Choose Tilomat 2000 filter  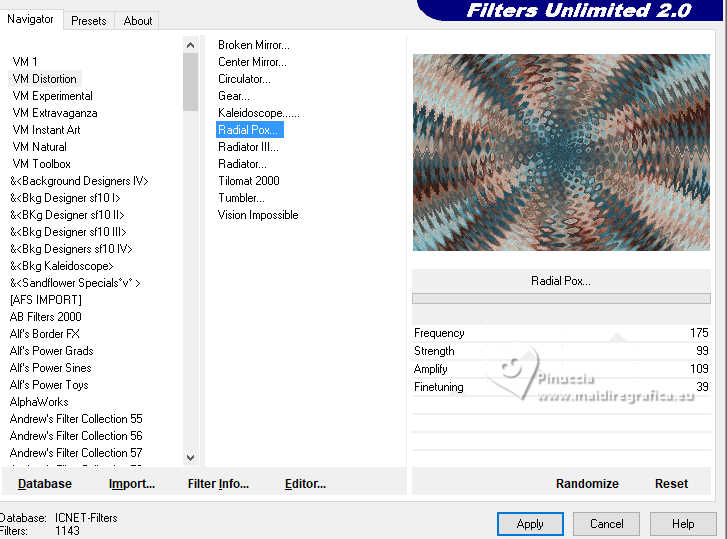click(x=249, y=181)
